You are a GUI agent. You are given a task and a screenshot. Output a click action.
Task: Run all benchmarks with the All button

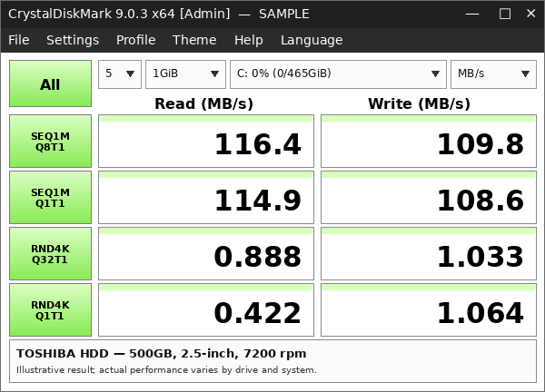(50, 83)
